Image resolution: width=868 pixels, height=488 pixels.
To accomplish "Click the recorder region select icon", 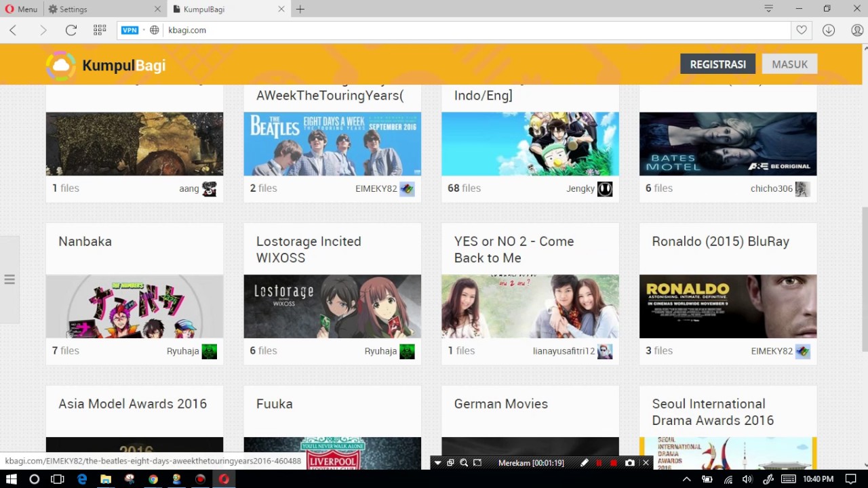I will pos(477,463).
